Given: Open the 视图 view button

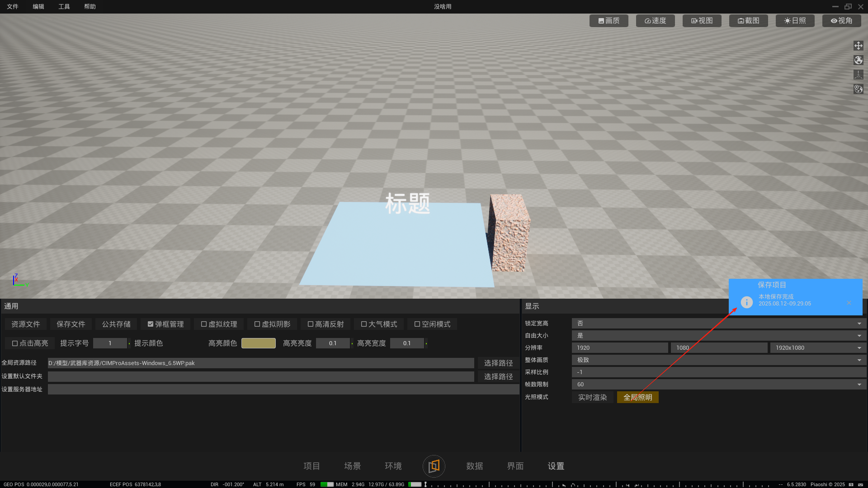Looking at the screenshot, I should pos(702,21).
